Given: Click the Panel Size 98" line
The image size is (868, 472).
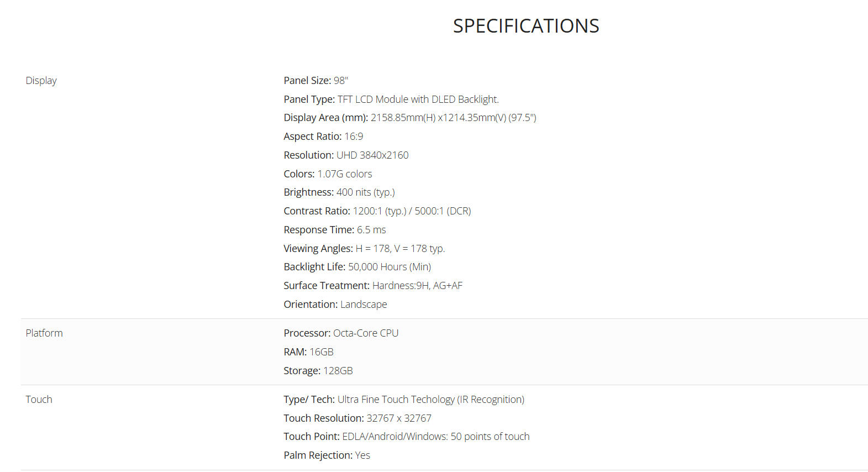Looking at the screenshot, I should tap(315, 81).
